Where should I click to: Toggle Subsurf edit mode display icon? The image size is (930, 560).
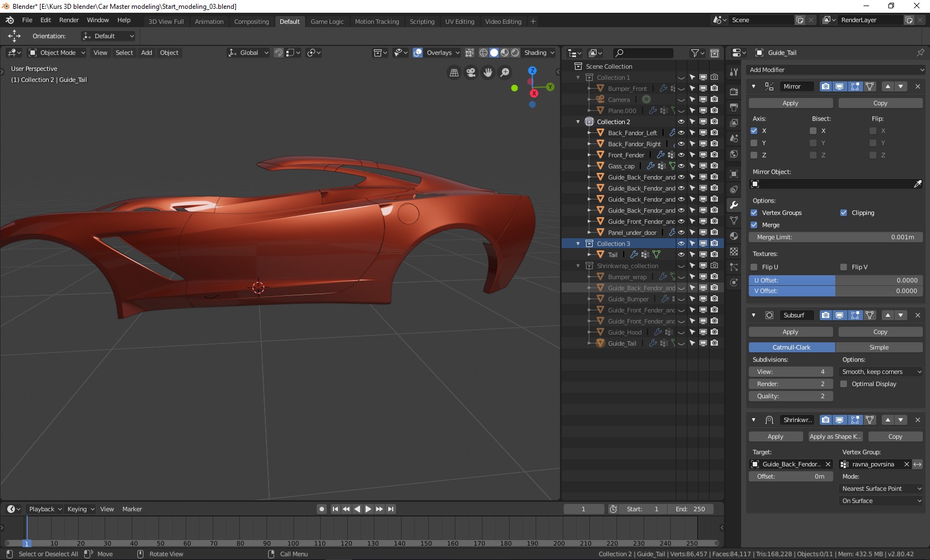[855, 315]
